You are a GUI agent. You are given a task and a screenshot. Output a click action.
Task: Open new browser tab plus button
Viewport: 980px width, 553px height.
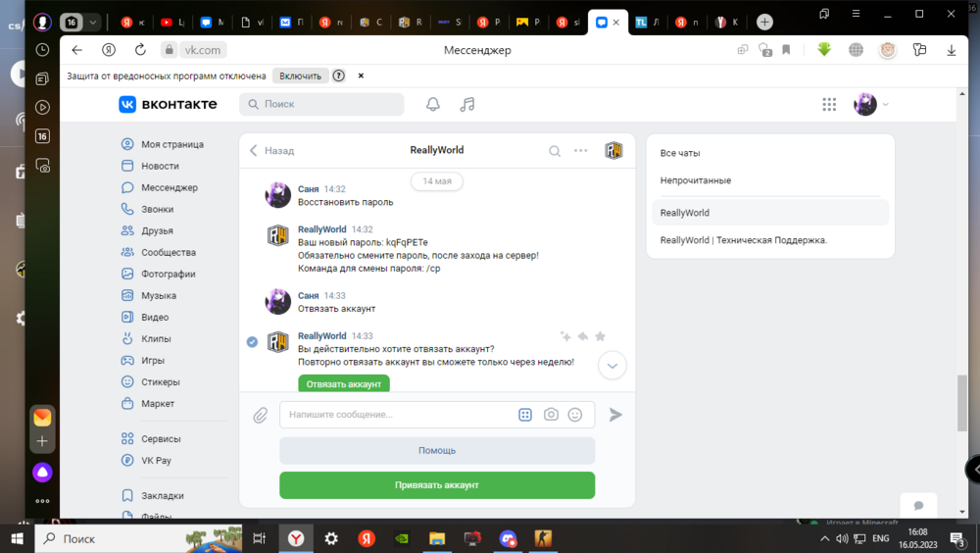tap(764, 23)
